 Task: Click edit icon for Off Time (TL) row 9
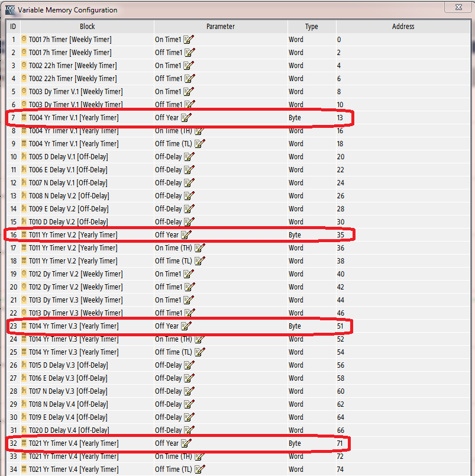pyautogui.click(x=199, y=144)
